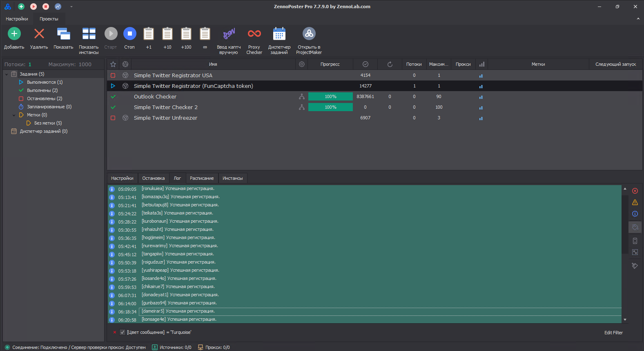The height and width of the screenshot is (351, 644).
Task: Open Диспетчер заданий calendar scheduler
Action: (279, 34)
